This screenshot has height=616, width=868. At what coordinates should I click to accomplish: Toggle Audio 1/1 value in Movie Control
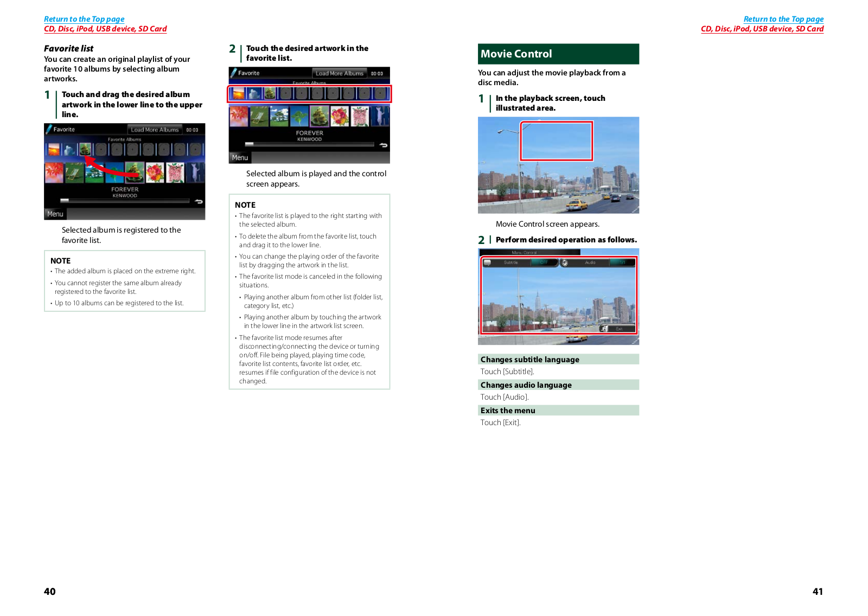point(622,262)
